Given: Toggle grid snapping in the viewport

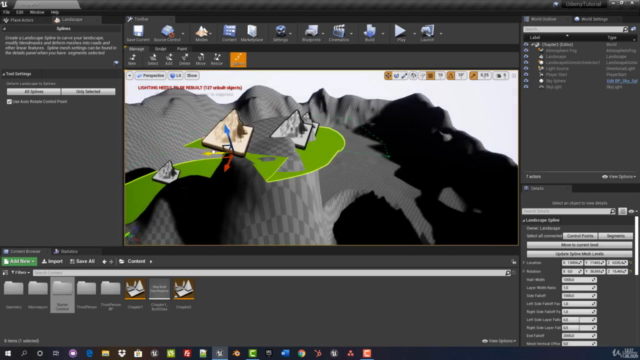Looking at the screenshot, I should click(x=431, y=76).
